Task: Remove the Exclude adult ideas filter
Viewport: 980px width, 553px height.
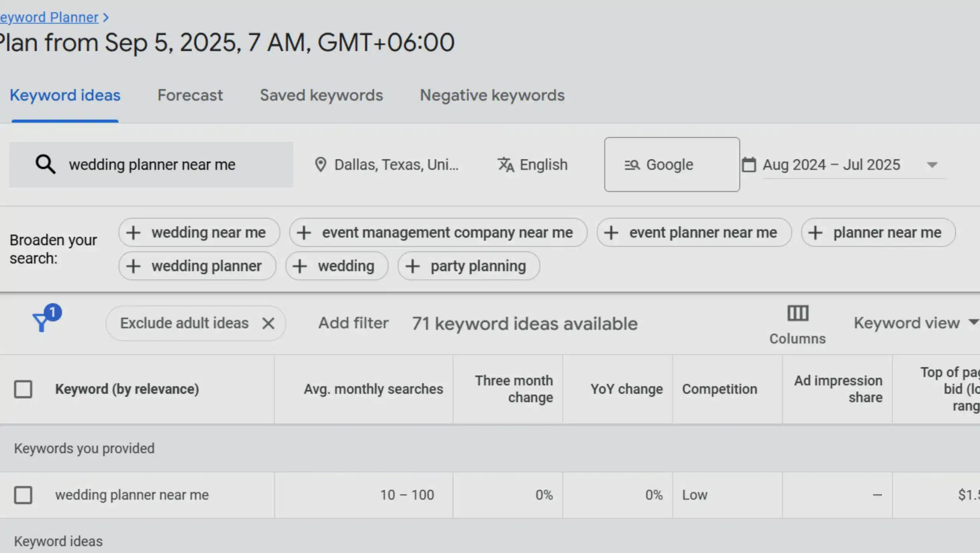Action: 268,323
